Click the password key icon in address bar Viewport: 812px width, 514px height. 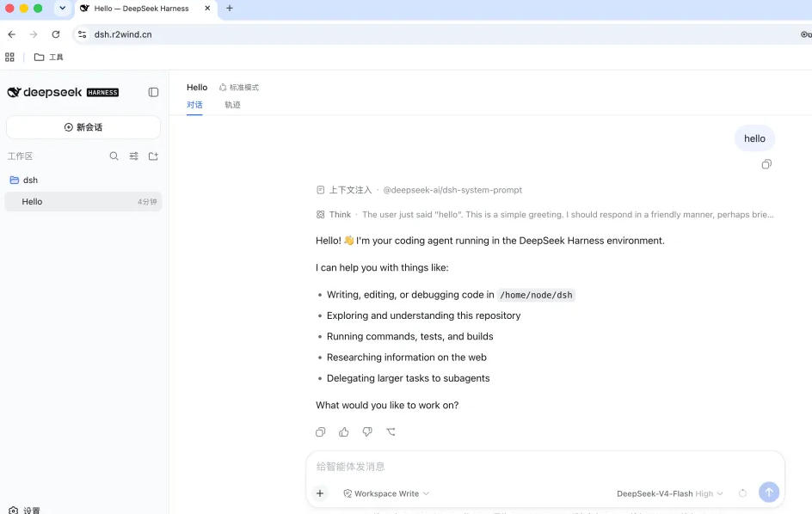[x=806, y=34]
